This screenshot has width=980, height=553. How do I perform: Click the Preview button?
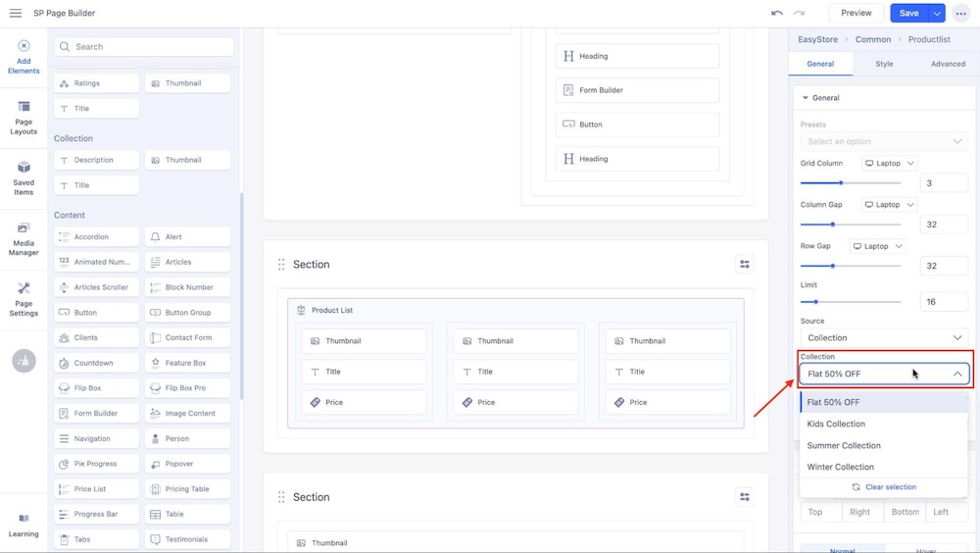click(856, 13)
